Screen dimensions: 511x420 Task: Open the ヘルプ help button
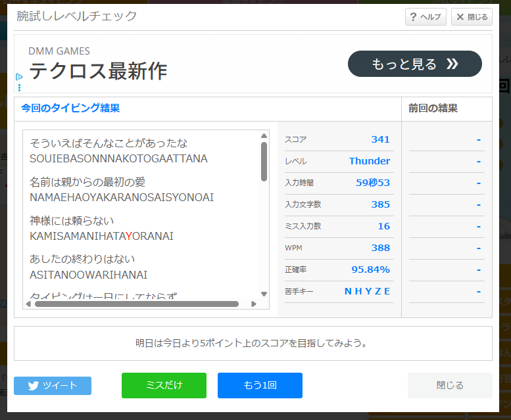tap(426, 16)
